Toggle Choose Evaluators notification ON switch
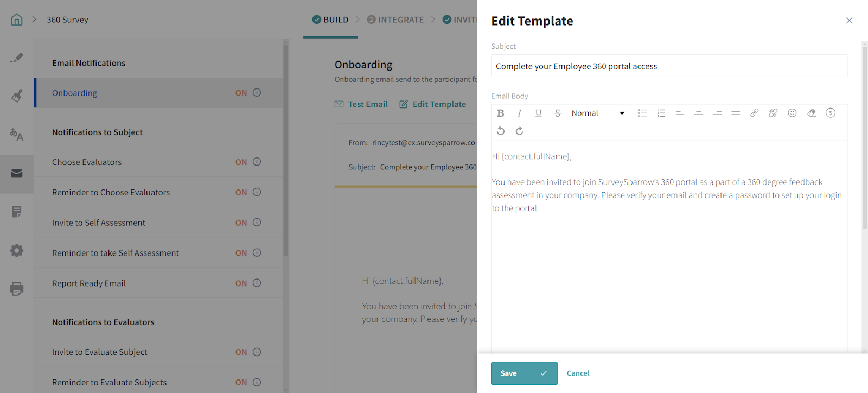This screenshot has height=393, width=868. (241, 162)
